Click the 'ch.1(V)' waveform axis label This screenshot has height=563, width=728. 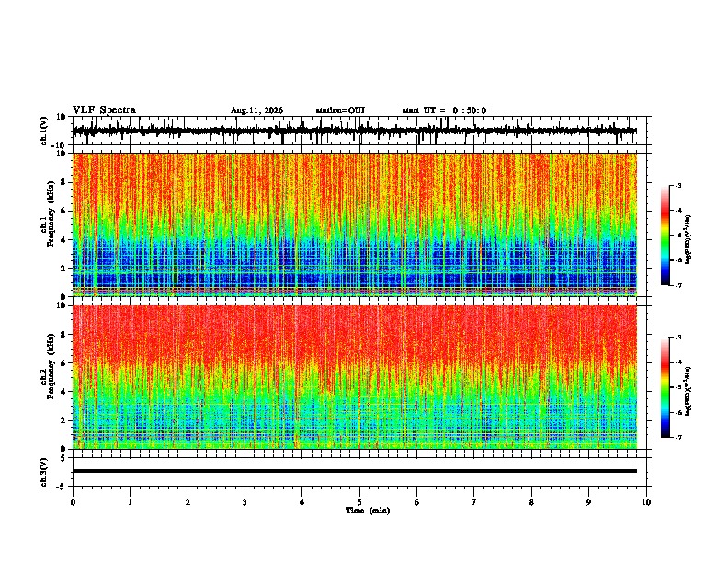44,131
